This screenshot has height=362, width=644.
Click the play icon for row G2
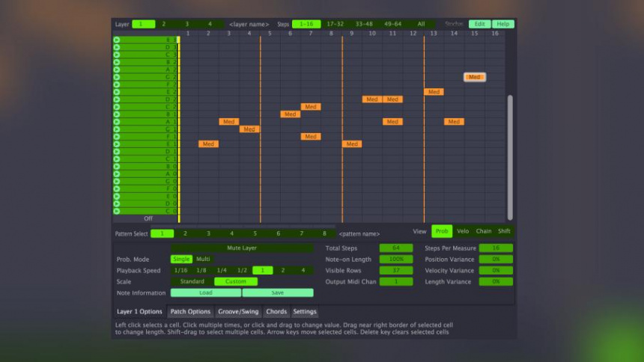coord(117,77)
